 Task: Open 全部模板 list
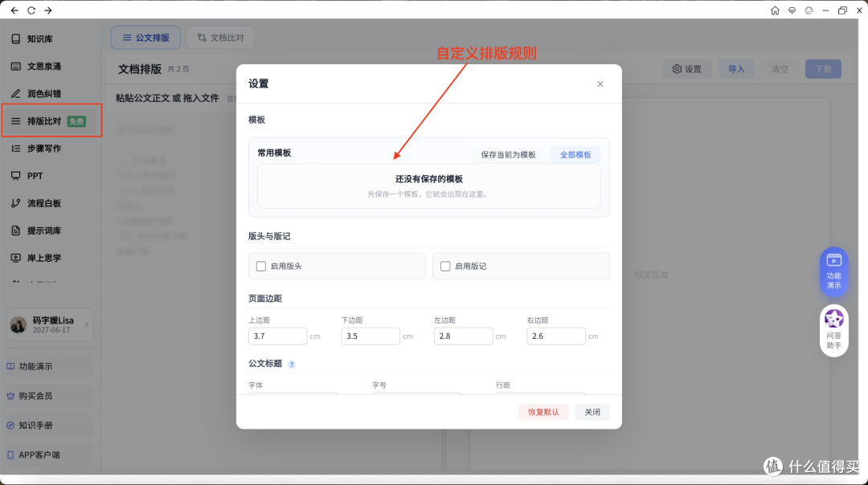click(575, 155)
